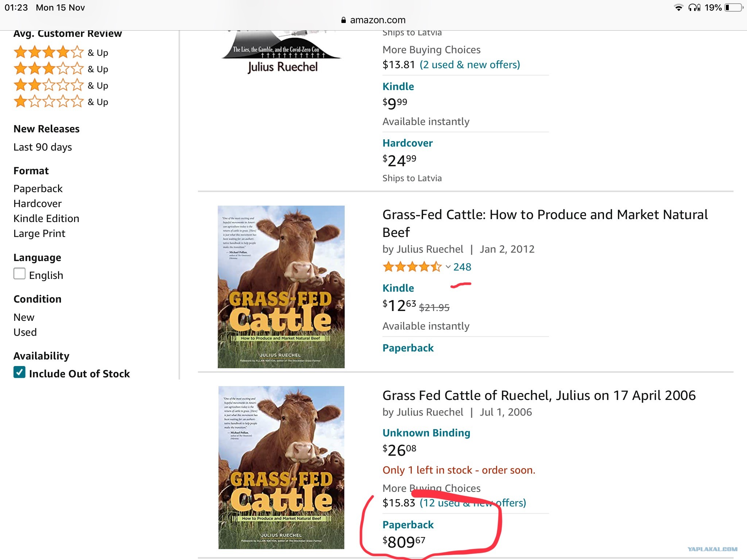The width and height of the screenshot is (747, 560).
Task: Filter by 4 stars & Up reviews
Action: click(61, 52)
